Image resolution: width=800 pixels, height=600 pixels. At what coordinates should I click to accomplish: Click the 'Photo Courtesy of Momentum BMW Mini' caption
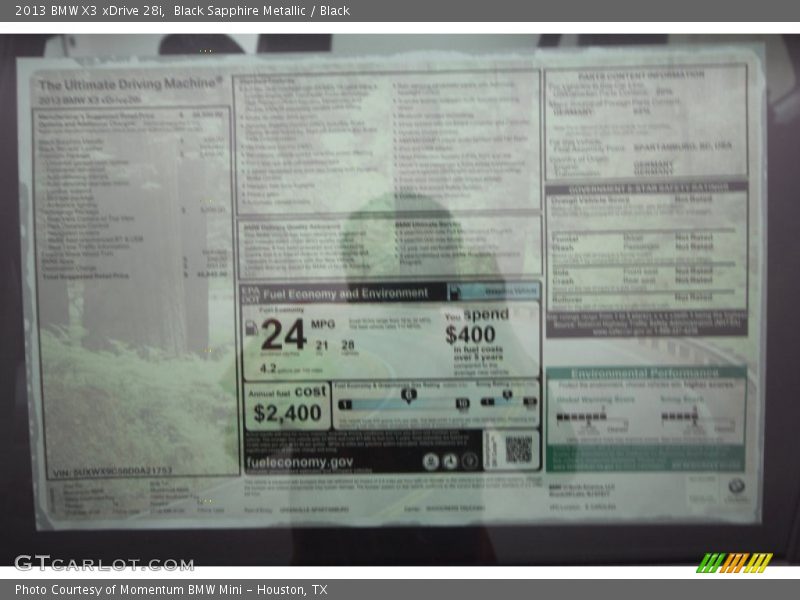coord(128,590)
